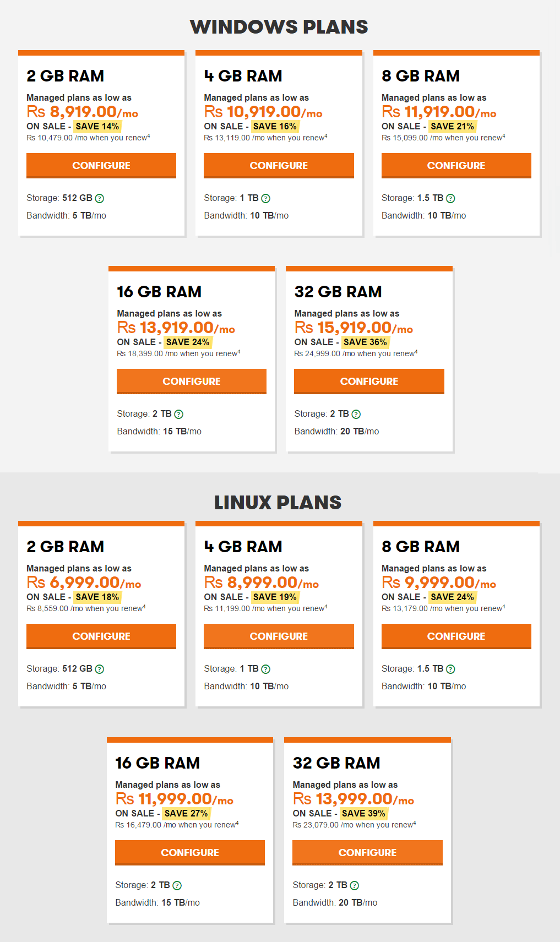Configure the Windows 8 GB RAM plan
This screenshot has width=560, height=942.
pyautogui.click(x=456, y=165)
